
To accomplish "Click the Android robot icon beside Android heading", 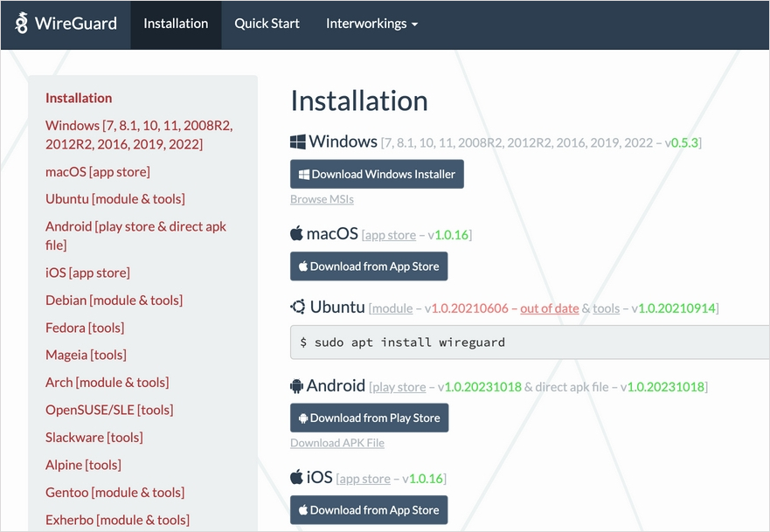I will point(296,386).
